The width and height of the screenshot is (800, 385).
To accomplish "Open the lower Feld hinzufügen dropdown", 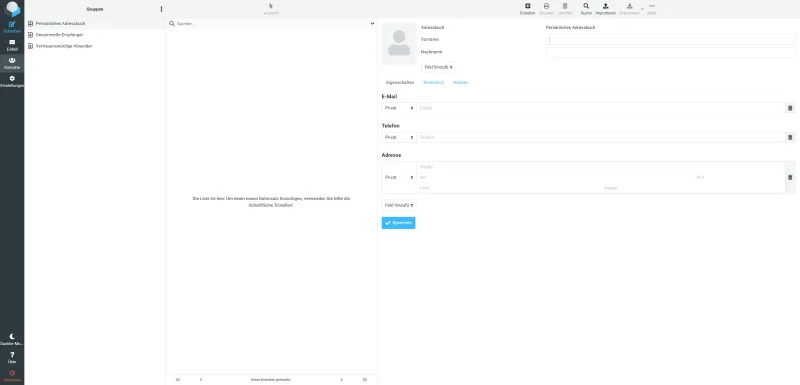I will [399, 205].
